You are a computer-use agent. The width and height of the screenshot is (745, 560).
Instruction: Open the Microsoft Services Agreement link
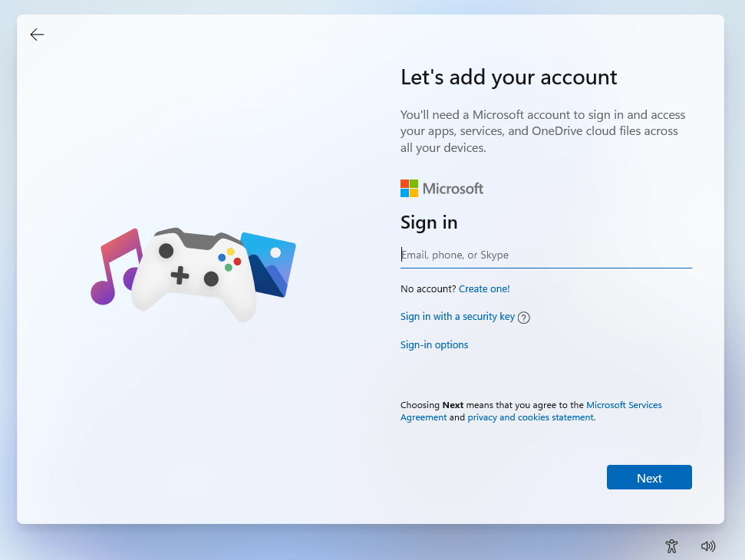tap(624, 404)
